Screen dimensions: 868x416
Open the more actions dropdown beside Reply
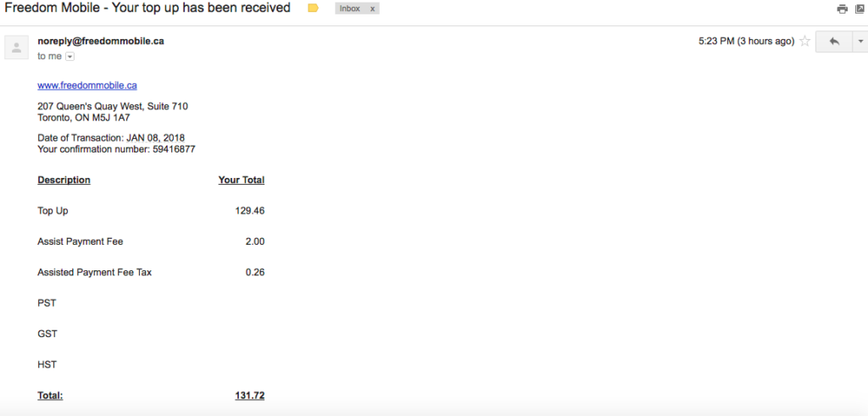860,41
